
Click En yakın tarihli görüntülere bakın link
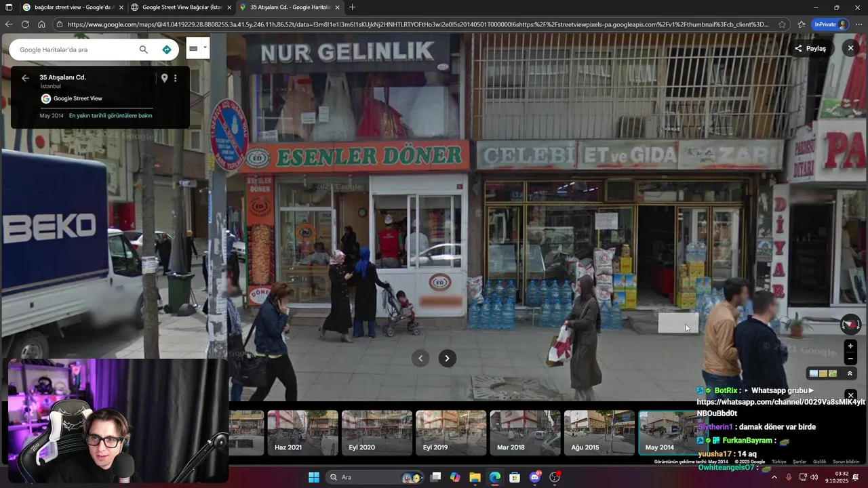(x=111, y=115)
